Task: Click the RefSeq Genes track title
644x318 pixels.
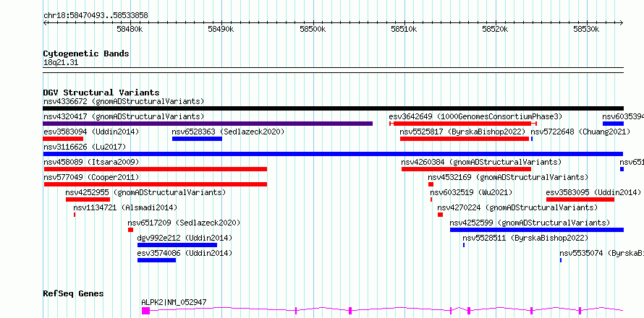Action: click(74, 293)
